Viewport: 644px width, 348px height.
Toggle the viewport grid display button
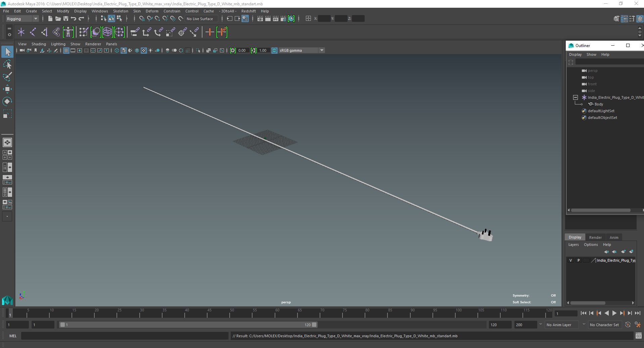66,50
